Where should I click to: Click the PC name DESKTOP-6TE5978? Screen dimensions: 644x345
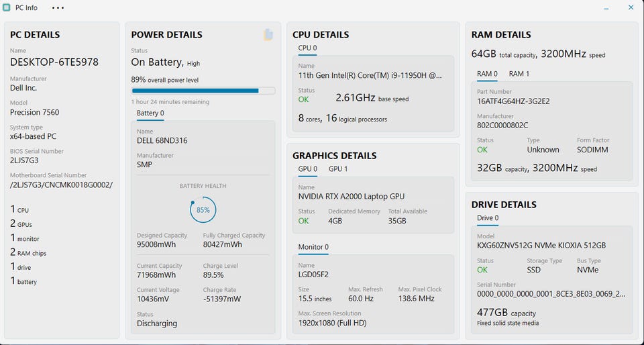point(54,62)
